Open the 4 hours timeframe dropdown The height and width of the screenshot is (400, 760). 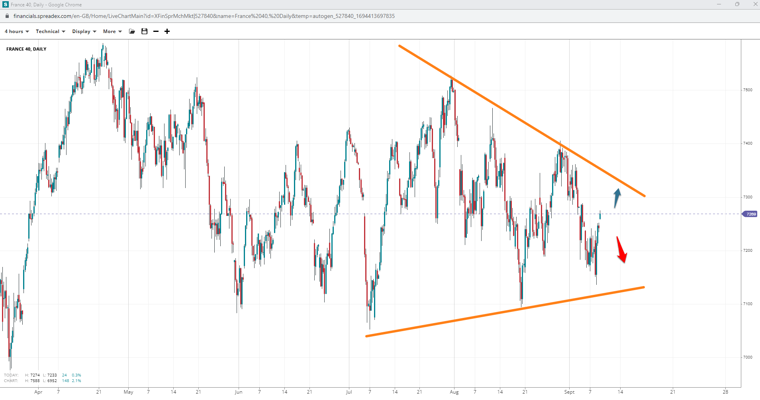16,31
